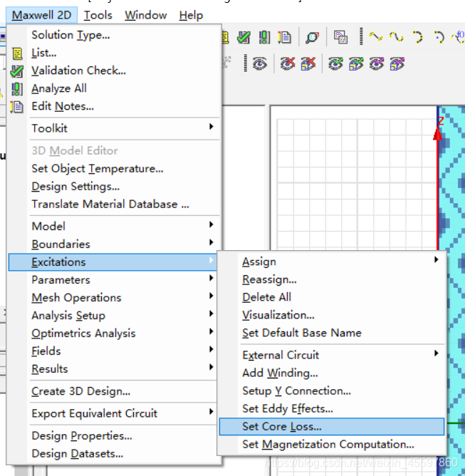
Task: Expand the Optimetrics Analysis submenu
Action: click(113, 333)
